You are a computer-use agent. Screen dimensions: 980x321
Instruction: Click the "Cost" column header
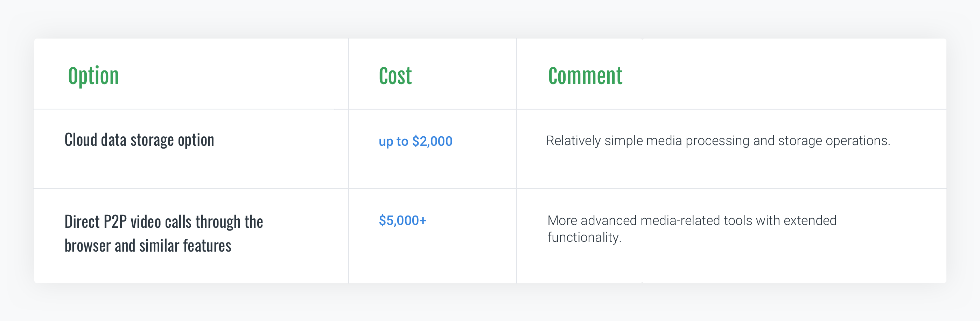395,76
